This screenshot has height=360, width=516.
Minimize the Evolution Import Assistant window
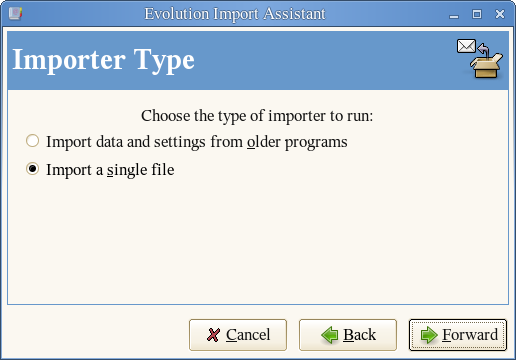(454, 15)
